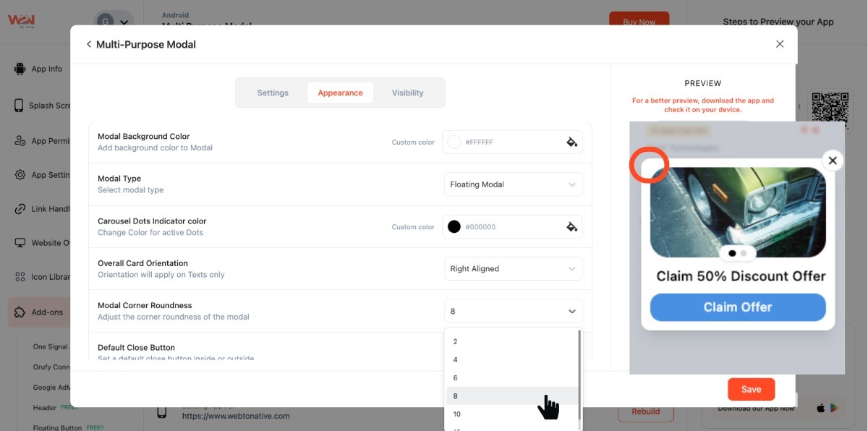This screenshot has width=868, height=431.
Task: Click the App Info Android icon in sidebar
Action: [20, 69]
